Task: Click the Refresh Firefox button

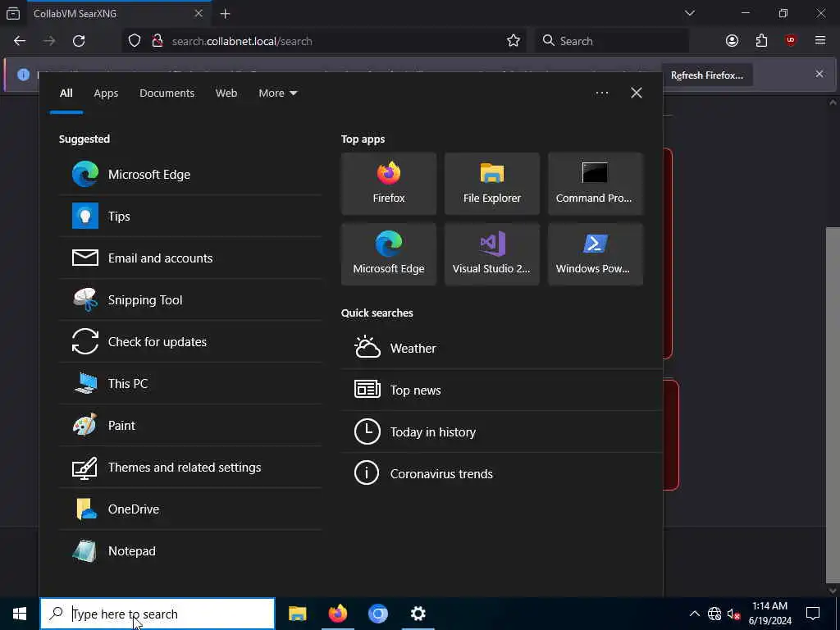Action: click(x=707, y=75)
